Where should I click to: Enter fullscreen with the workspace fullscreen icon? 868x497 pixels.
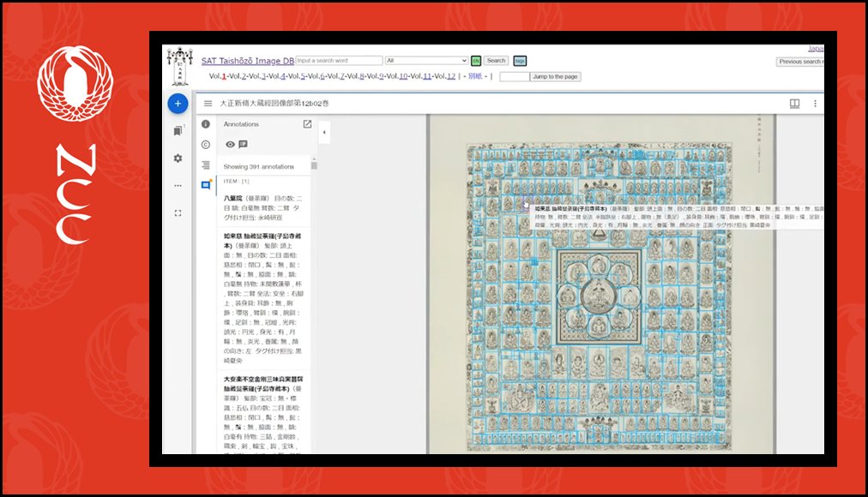pyautogui.click(x=178, y=213)
